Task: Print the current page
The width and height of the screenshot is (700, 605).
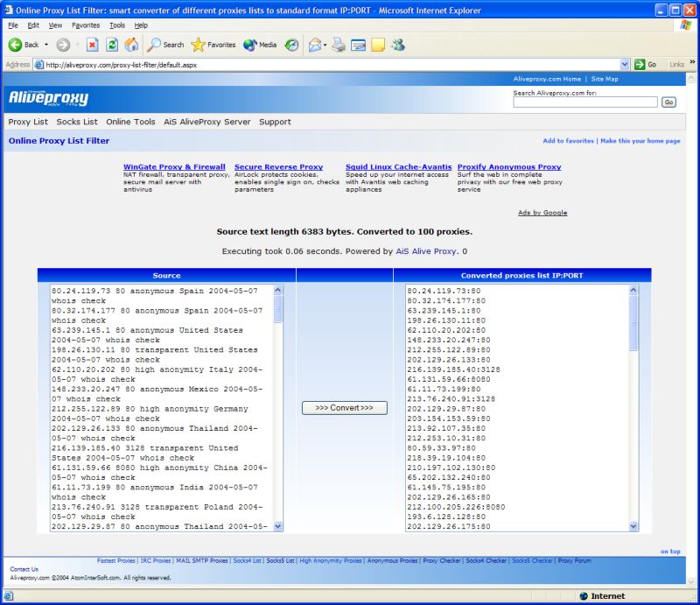Action: tap(339, 45)
